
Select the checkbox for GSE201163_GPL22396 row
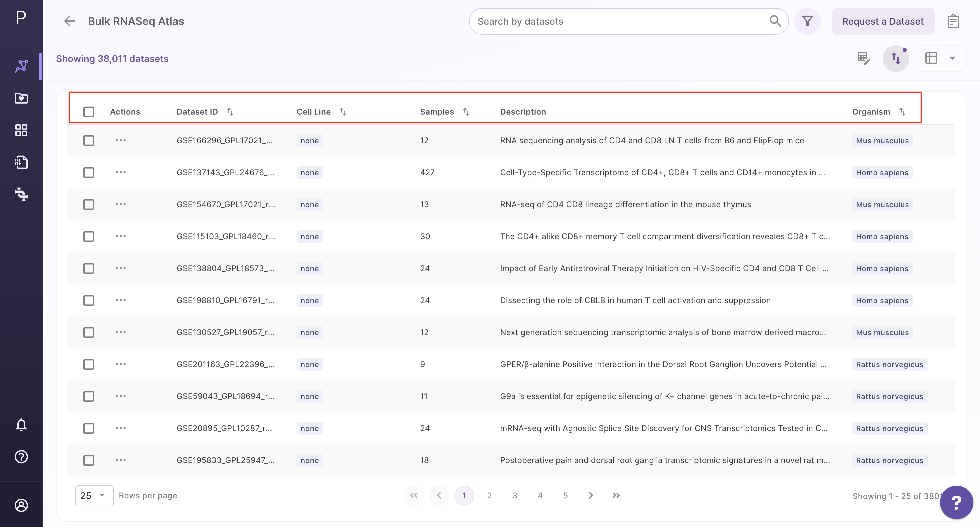coord(89,364)
